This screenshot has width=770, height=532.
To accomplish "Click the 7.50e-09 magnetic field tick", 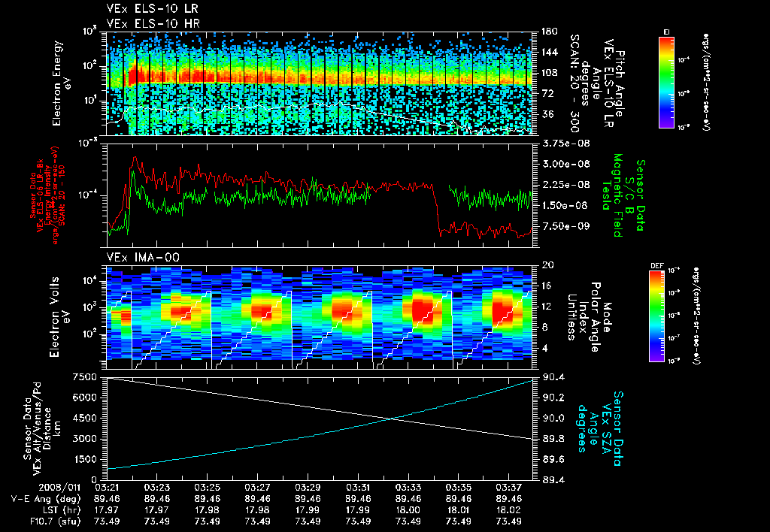I will 565,227.
